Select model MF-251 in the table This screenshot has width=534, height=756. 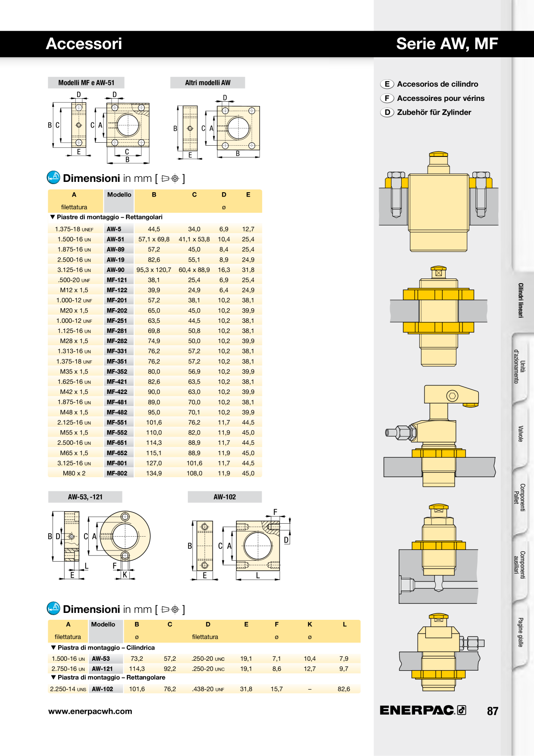coord(119,321)
